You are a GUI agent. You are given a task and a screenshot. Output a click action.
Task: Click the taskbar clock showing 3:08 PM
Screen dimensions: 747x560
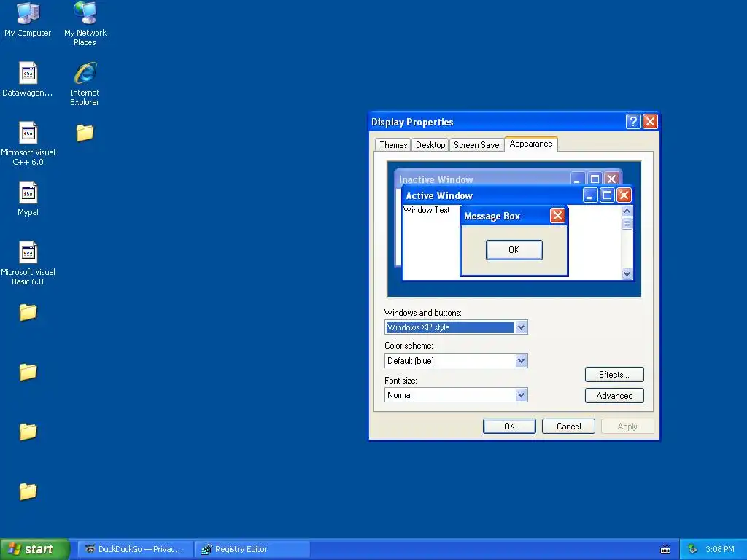pyautogui.click(x=720, y=549)
